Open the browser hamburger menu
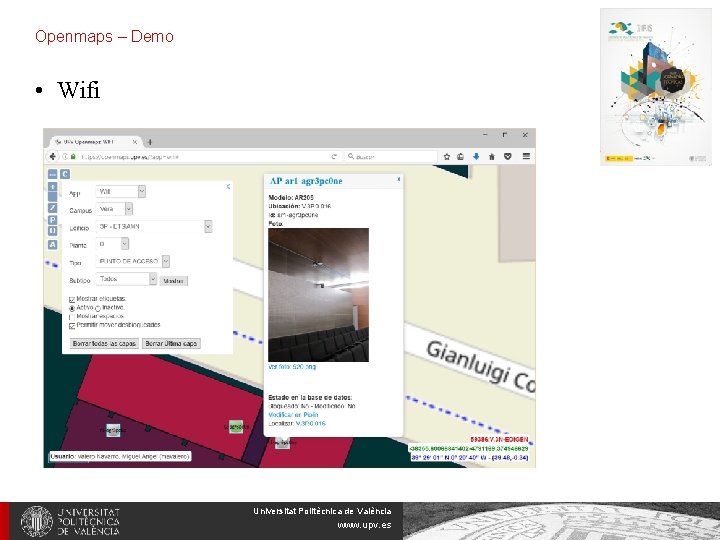Screen dimensions: 720x540 click(x=526, y=156)
